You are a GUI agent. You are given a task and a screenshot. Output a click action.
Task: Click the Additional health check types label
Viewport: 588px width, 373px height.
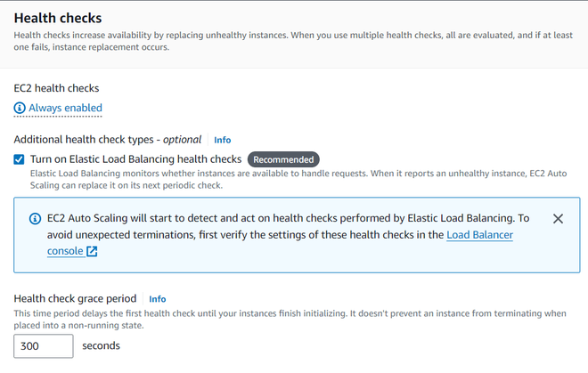[108, 140]
